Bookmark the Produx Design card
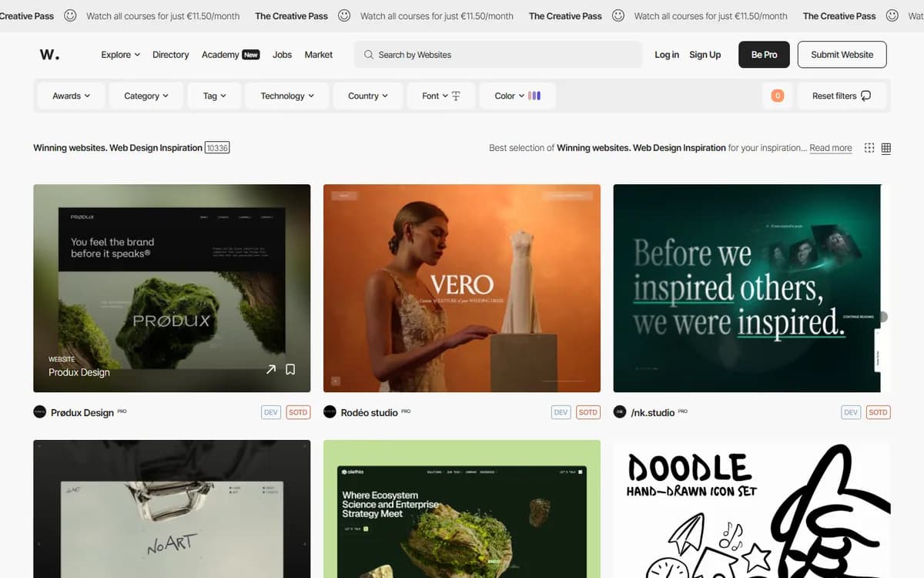 (290, 370)
